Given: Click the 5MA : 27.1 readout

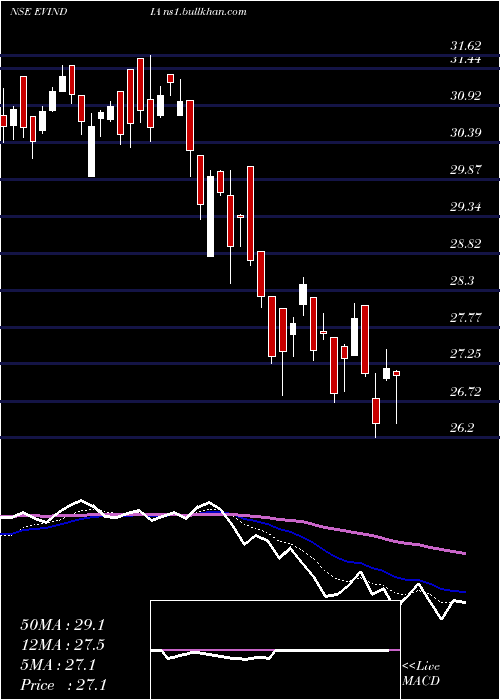Looking at the screenshot, I should [58, 665].
